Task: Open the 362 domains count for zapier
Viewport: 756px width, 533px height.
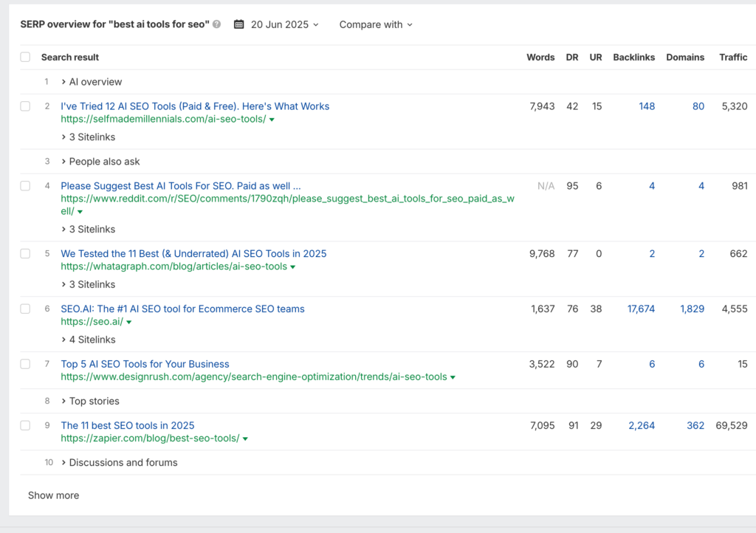Action: 695,425
